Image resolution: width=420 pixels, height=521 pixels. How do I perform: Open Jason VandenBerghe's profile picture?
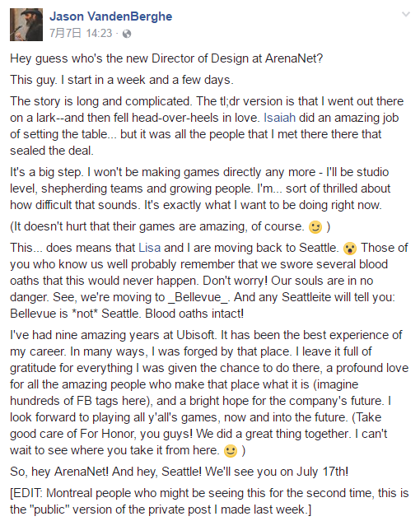pyautogui.click(x=26, y=25)
